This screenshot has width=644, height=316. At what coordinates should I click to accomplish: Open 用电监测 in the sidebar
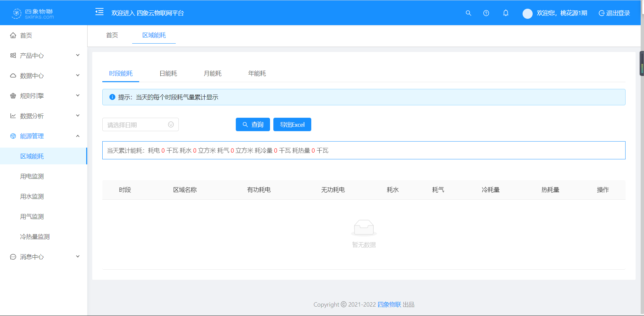[x=32, y=176]
